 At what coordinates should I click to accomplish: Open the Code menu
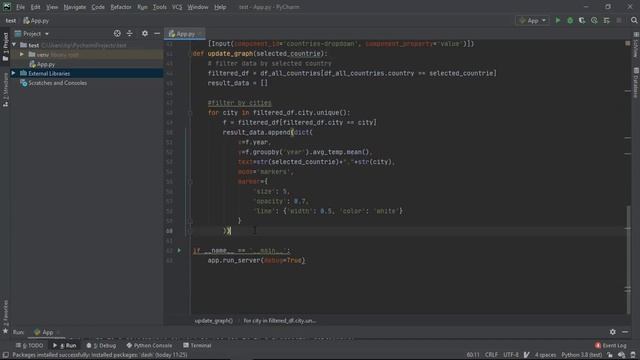pos(98,7)
